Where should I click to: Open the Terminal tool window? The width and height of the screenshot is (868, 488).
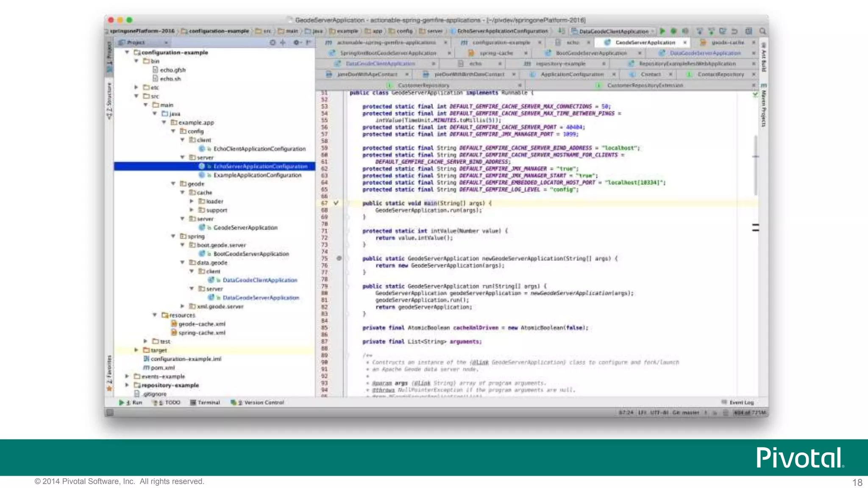click(x=205, y=402)
